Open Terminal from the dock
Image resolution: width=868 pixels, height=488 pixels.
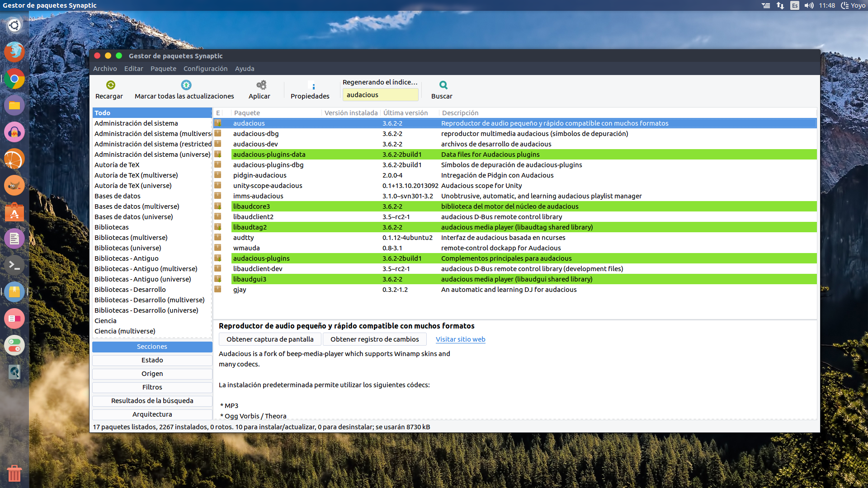click(14, 265)
